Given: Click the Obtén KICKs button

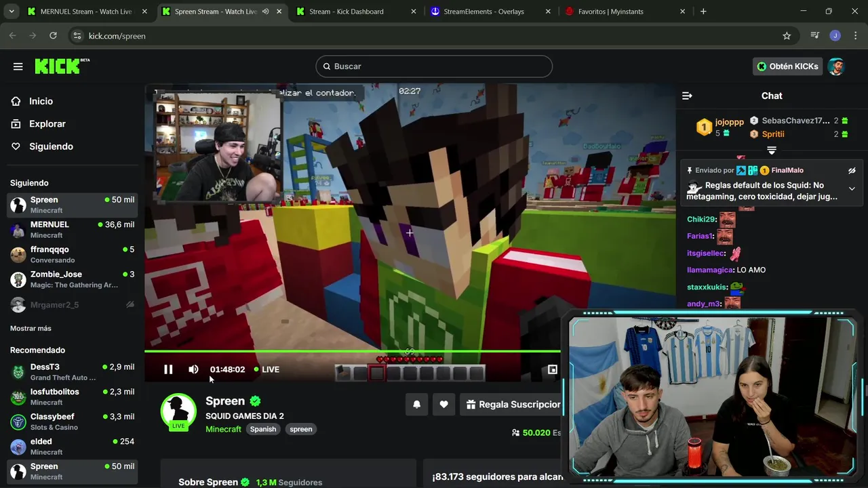Looking at the screenshot, I should (x=787, y=66).
